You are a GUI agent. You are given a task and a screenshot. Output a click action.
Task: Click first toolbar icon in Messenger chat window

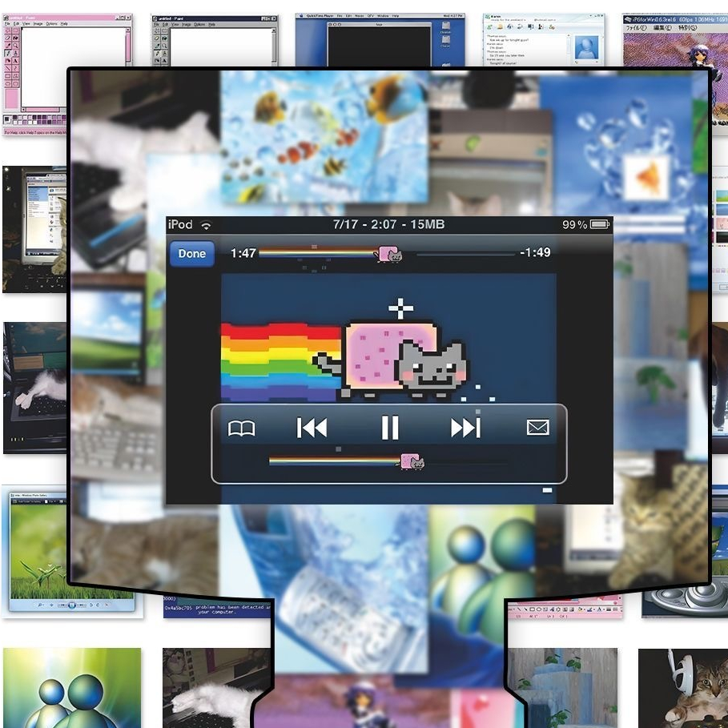(489, 27)
